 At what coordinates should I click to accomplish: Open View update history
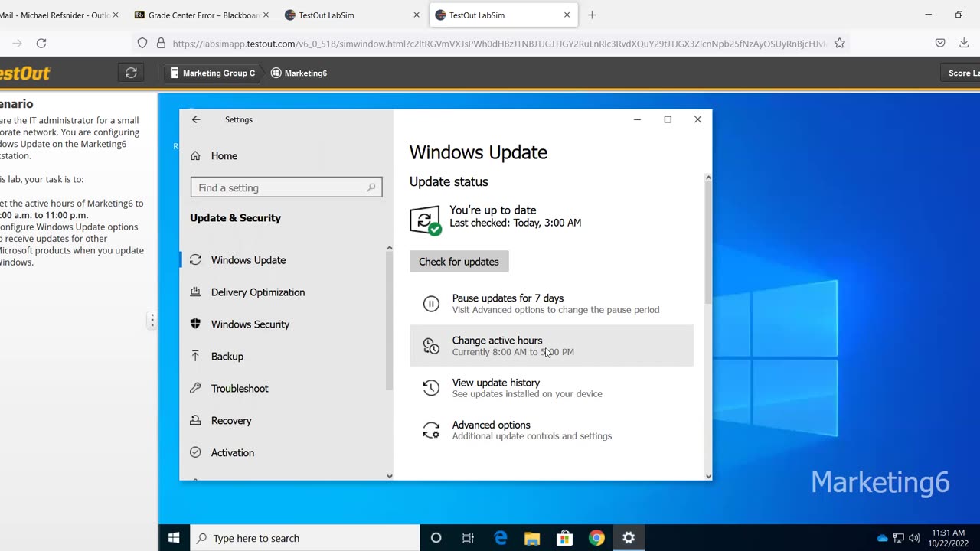tap(551, 388)
